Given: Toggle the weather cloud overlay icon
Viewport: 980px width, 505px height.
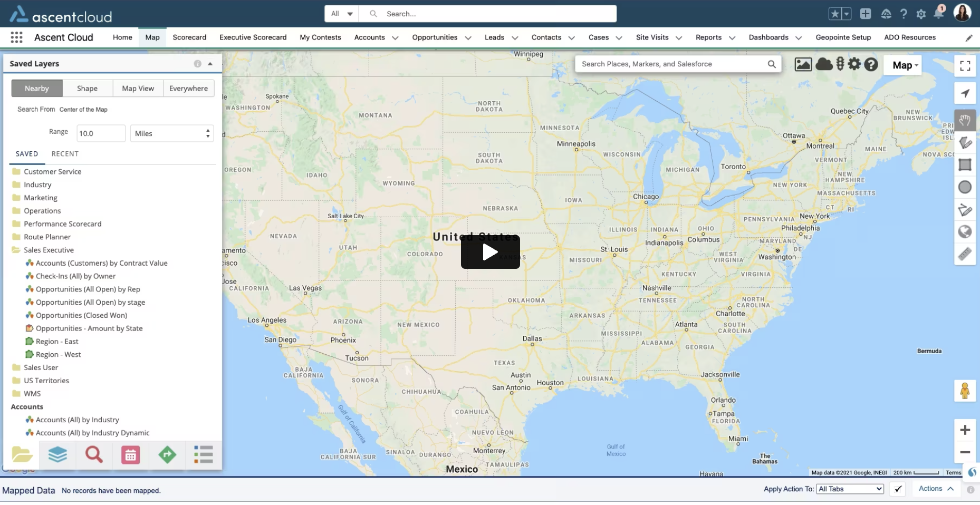Looking at the screenshot, I should coord(824,64).
